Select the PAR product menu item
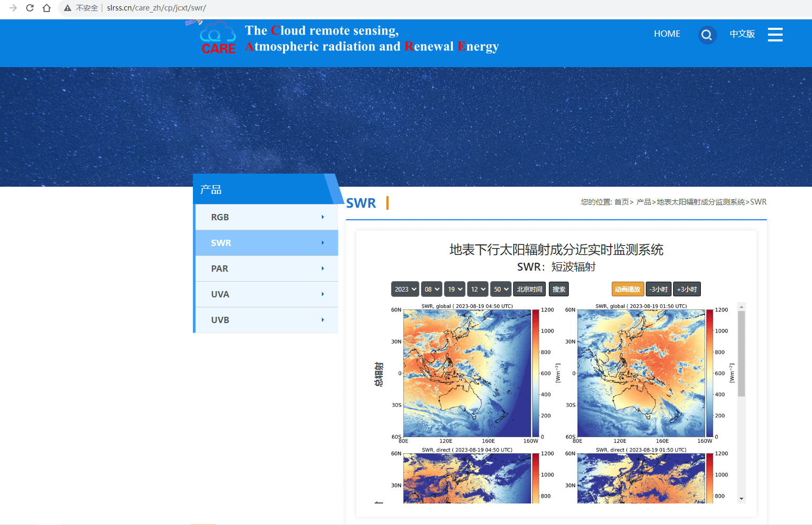 [x=267, y=269]
